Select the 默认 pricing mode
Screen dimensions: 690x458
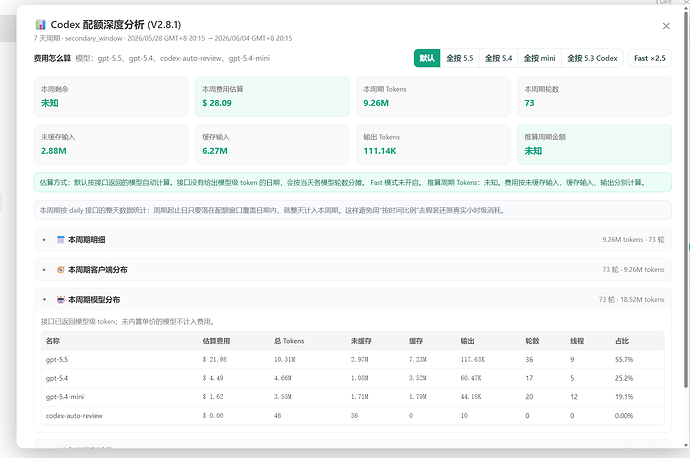(x=427, y=58)
